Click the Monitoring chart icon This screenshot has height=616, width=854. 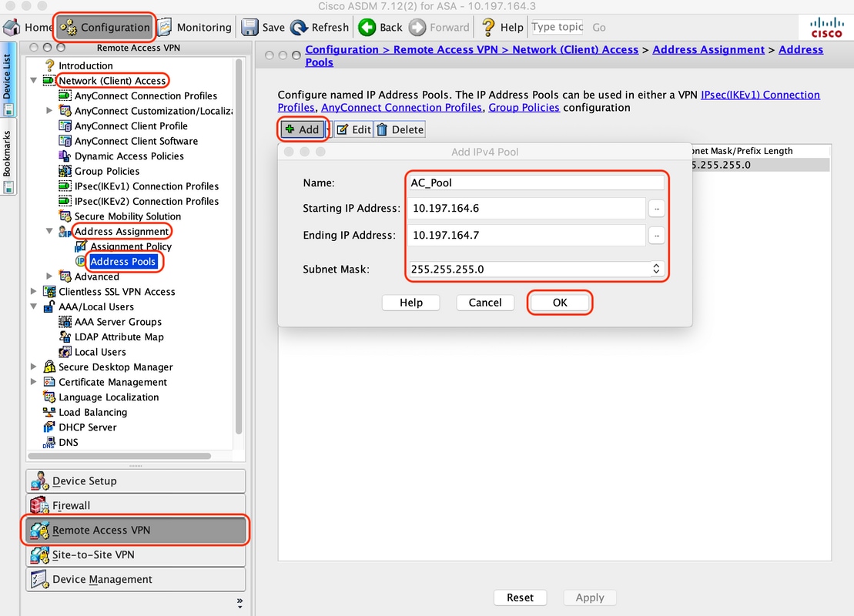(x=165, y=27)
